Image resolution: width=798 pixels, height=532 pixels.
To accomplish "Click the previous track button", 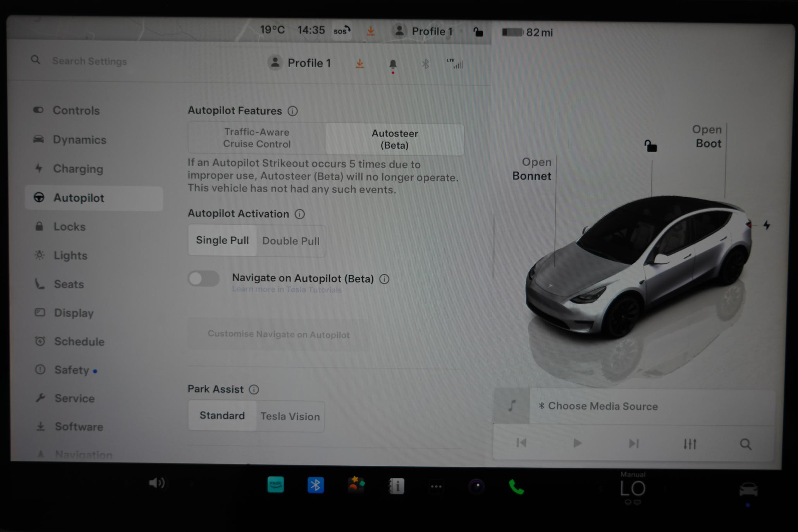I will tap(521, 443).
